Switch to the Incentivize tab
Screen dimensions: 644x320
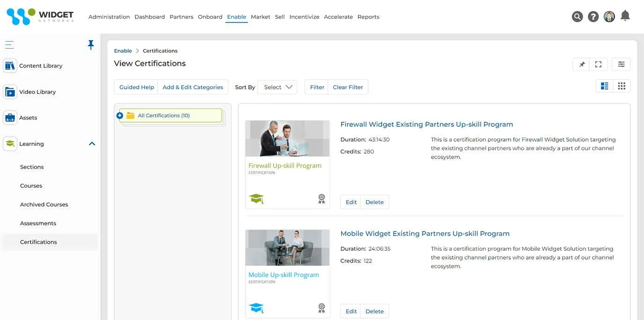point(304,16)
